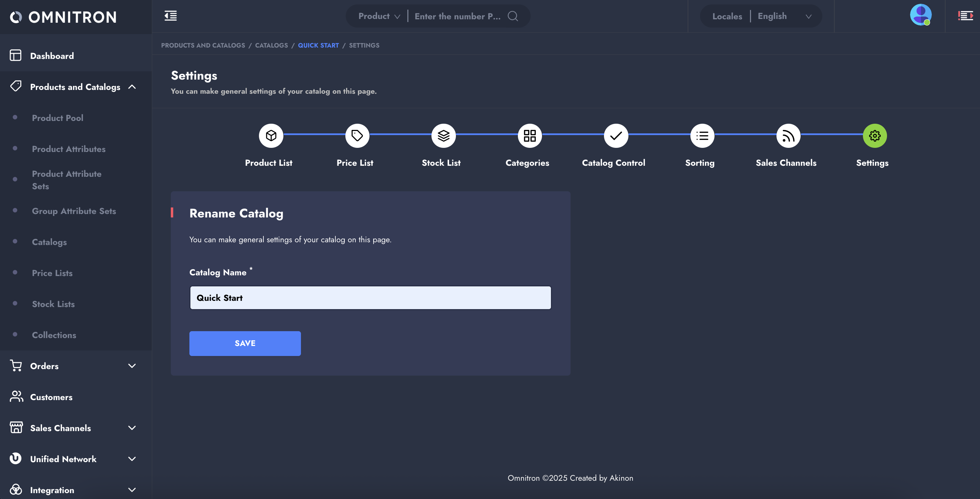Click the search magnifier icon
This screenshot has width=980, height=499.
coord(512,16)
